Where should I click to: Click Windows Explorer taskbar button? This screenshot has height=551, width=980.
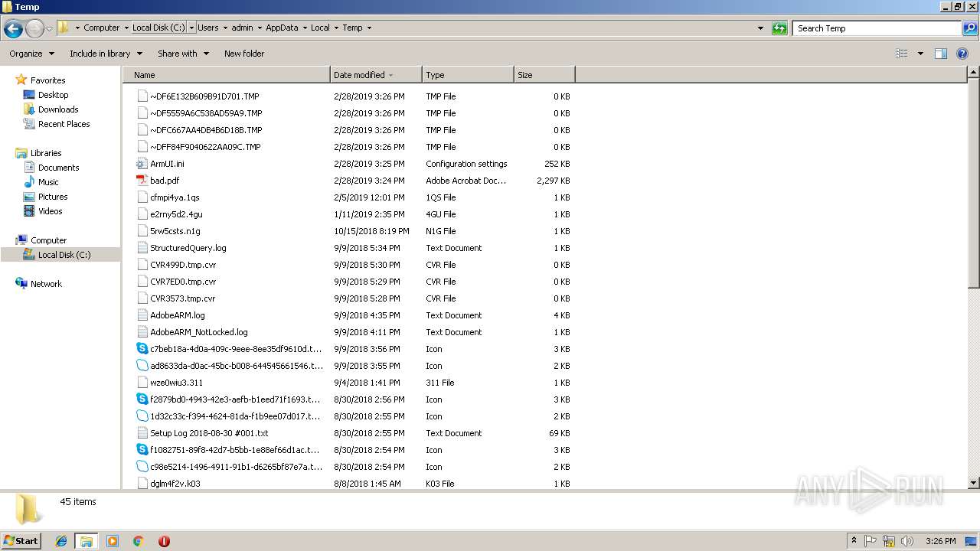[87, 541]
